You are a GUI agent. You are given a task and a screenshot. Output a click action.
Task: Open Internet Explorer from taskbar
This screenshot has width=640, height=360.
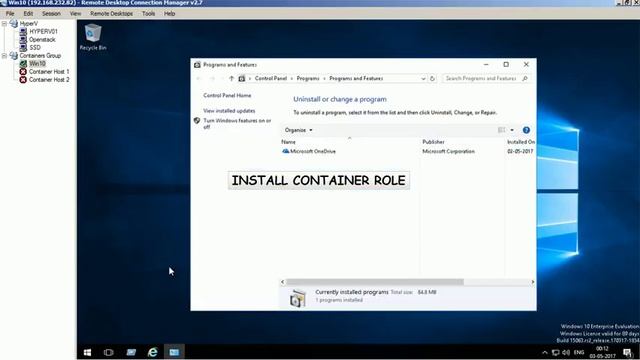click(152, 352)
